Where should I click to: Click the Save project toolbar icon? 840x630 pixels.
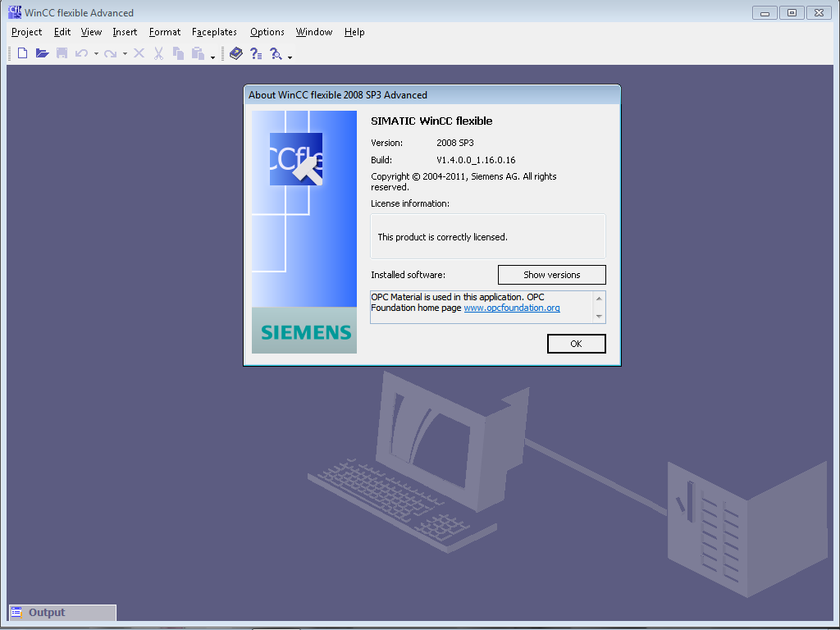pyautogui.click(x=62, y=52)
